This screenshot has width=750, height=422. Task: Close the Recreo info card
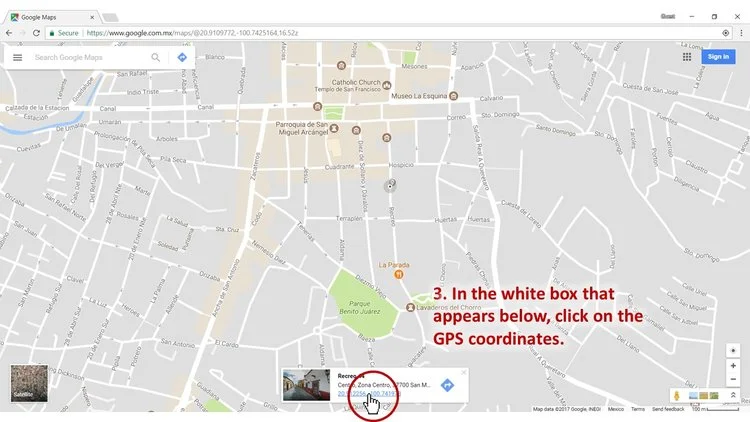pyautogui.click(x=463, y=372)
